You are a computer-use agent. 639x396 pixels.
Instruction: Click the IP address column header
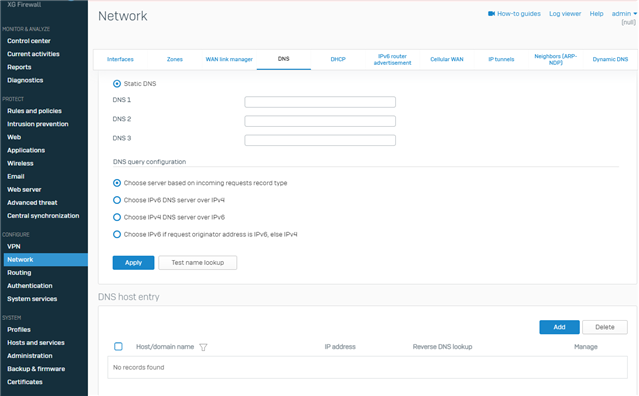point(340,347)
